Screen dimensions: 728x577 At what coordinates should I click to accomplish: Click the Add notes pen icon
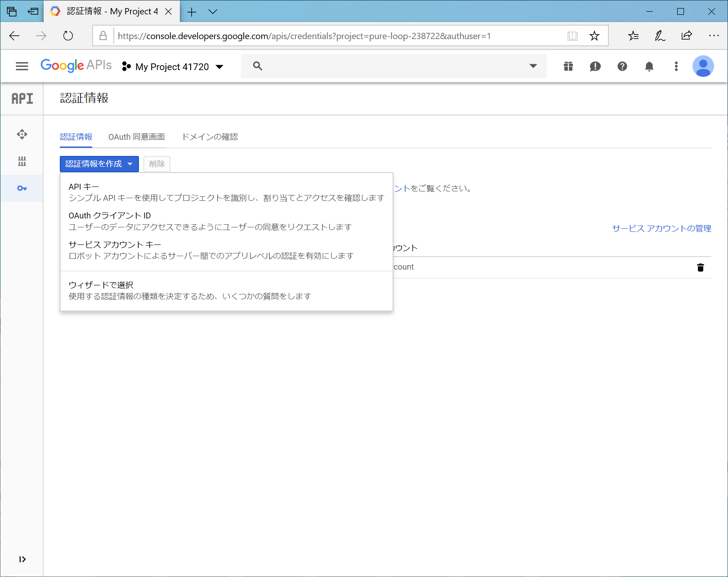tap(660, 36)
